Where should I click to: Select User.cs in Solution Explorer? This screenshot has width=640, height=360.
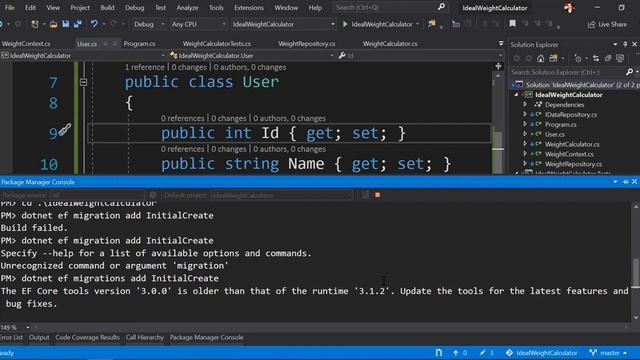(x=555, y=134)
